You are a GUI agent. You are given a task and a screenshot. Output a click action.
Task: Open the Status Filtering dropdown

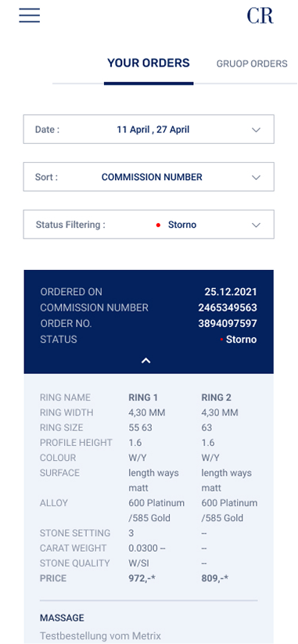[x=149, y=225]
